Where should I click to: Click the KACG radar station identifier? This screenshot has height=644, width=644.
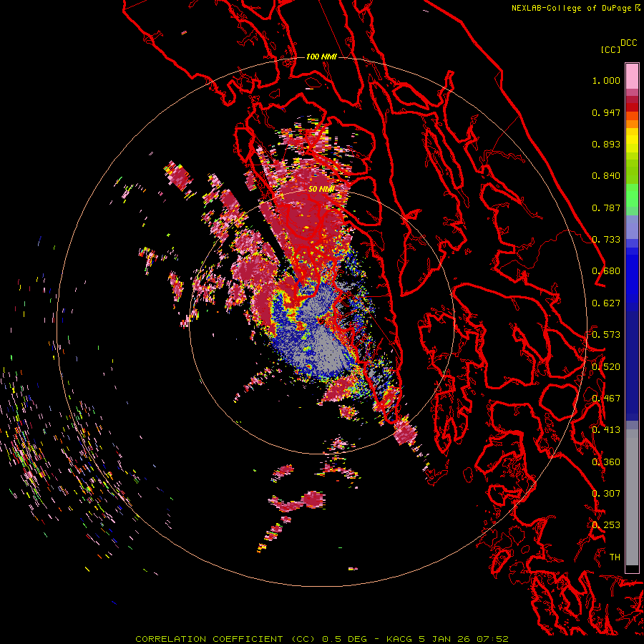tap(399, 639)
